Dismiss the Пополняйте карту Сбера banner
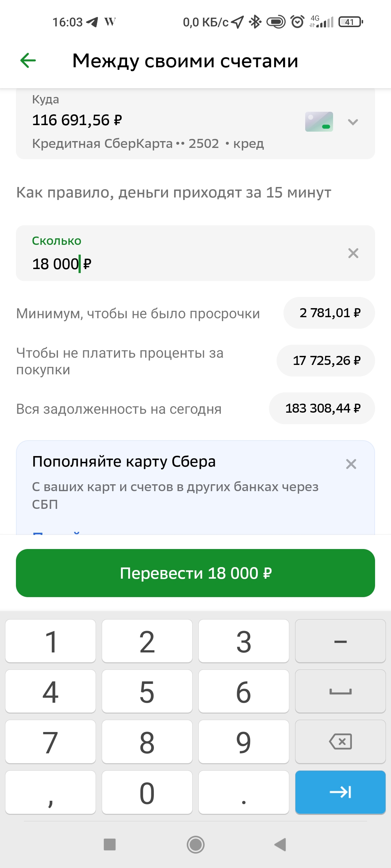The image size is (391, 868). [351, 464]
